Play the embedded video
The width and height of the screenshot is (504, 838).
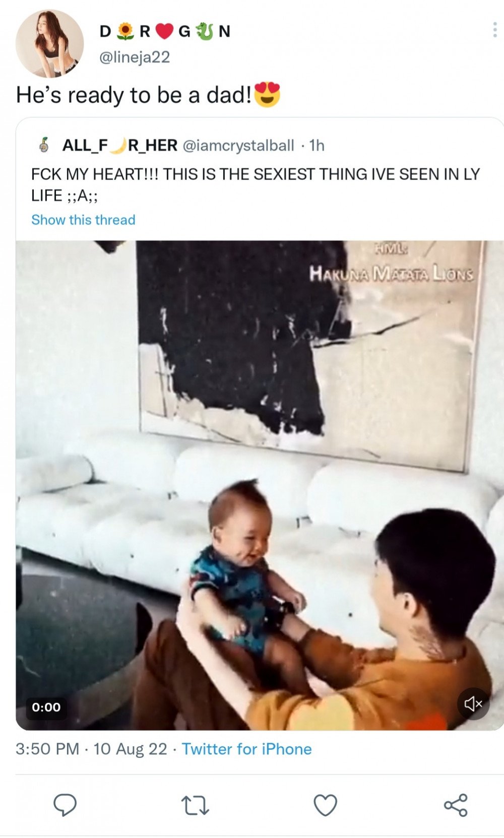click(260, 485)
